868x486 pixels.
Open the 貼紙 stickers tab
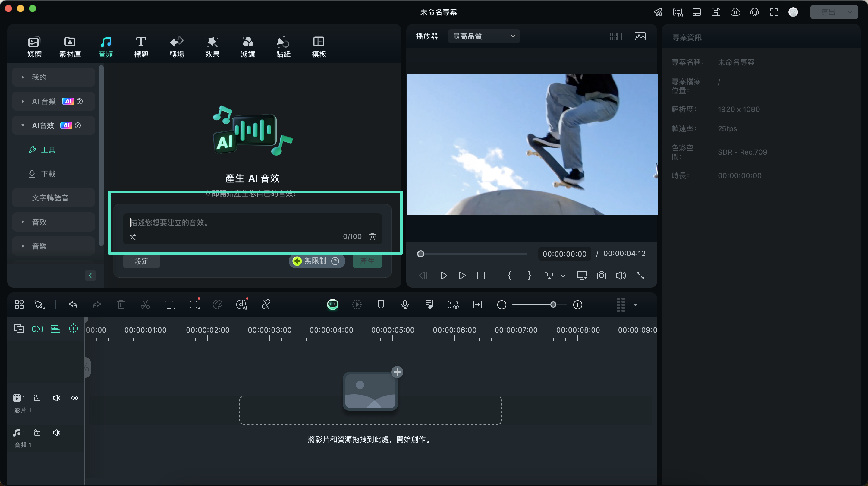(283, 47)
